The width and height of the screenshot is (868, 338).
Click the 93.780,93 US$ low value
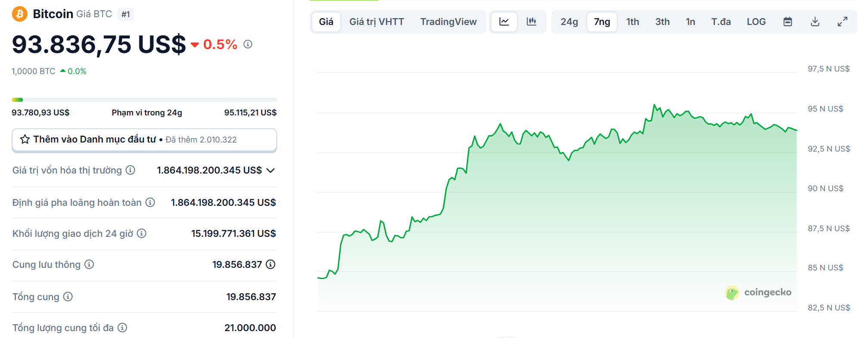pyautogui.click(x=40, y=112)
